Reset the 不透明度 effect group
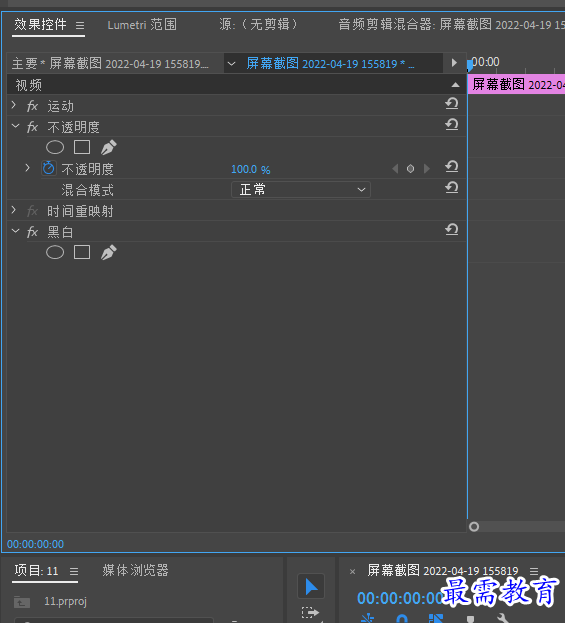The height and width of the screenshot is (623, 565). click(452, 125)
